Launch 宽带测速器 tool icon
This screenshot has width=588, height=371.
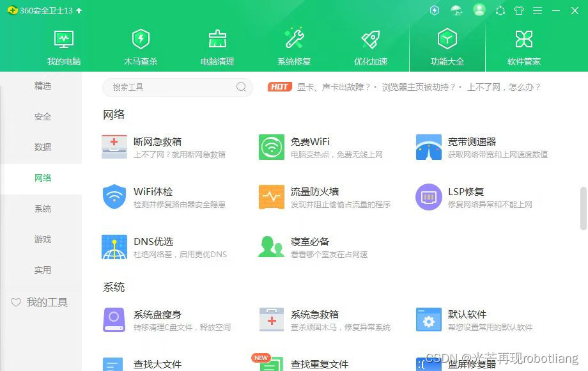(429, 147)
